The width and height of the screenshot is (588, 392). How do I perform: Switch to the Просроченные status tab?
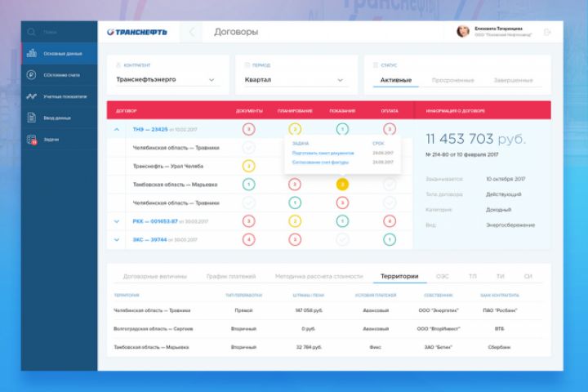tap(452, 80)
